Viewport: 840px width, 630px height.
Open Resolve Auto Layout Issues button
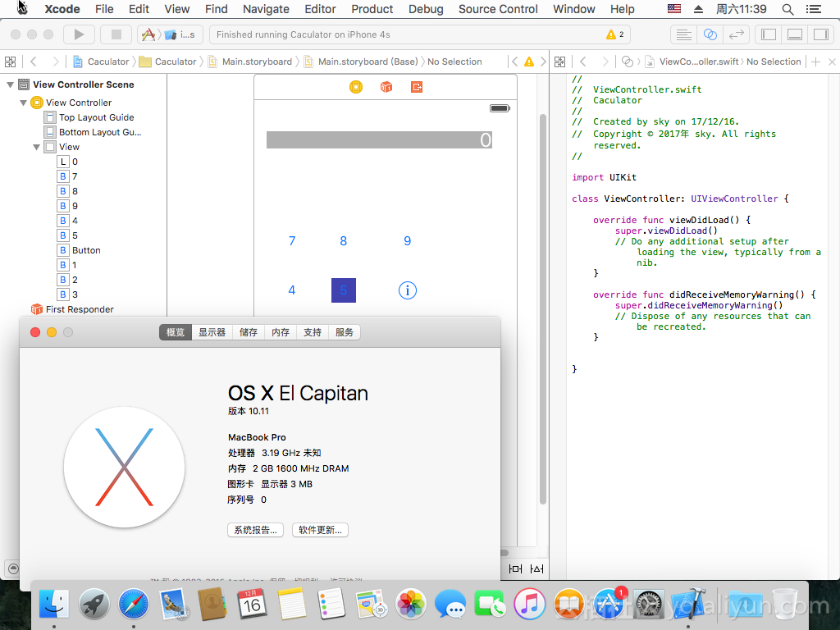click(x=536, y=569)
